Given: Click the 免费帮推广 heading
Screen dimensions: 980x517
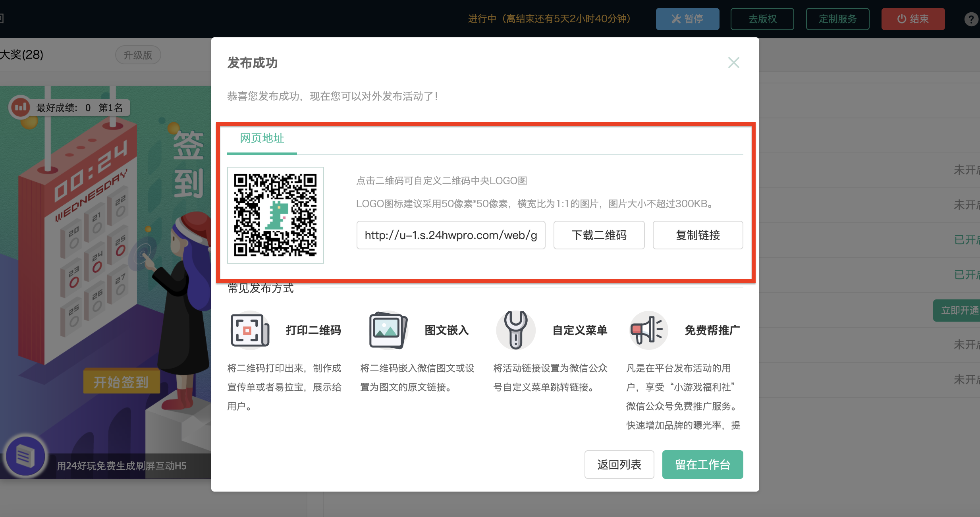Looking at the screenshot, I should point(712,330).
